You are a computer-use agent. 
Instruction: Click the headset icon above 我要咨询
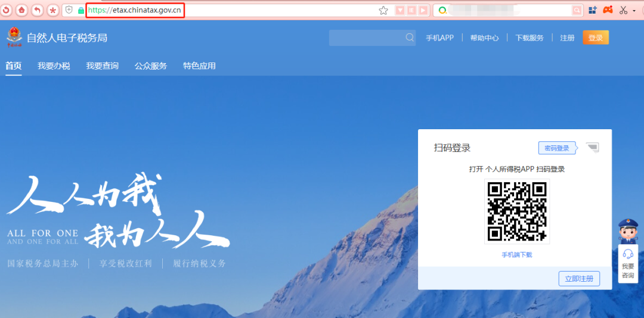(x=628, y=253)
